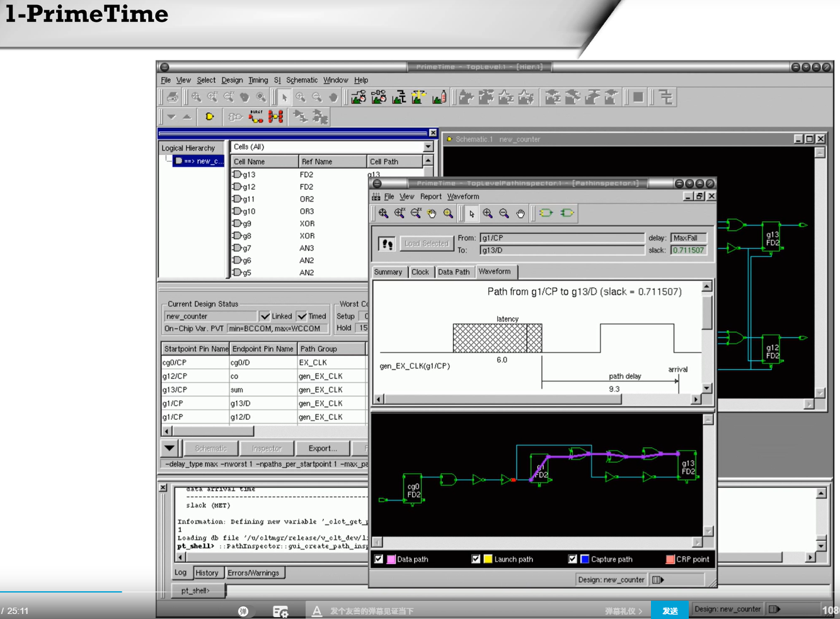Open the Waveform menu in Path Inspector
This screenshot has height=619, width=840.
(x=463, y=197)
